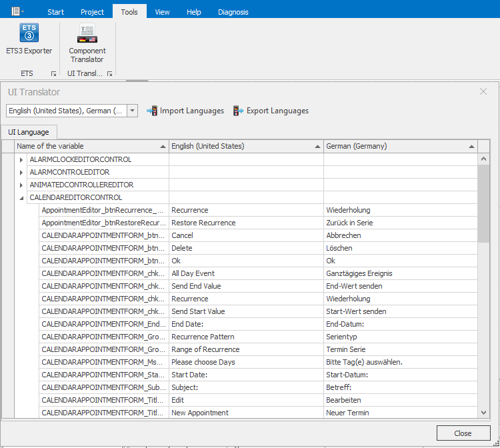Click the English cell 'New Appointment'

246,413
